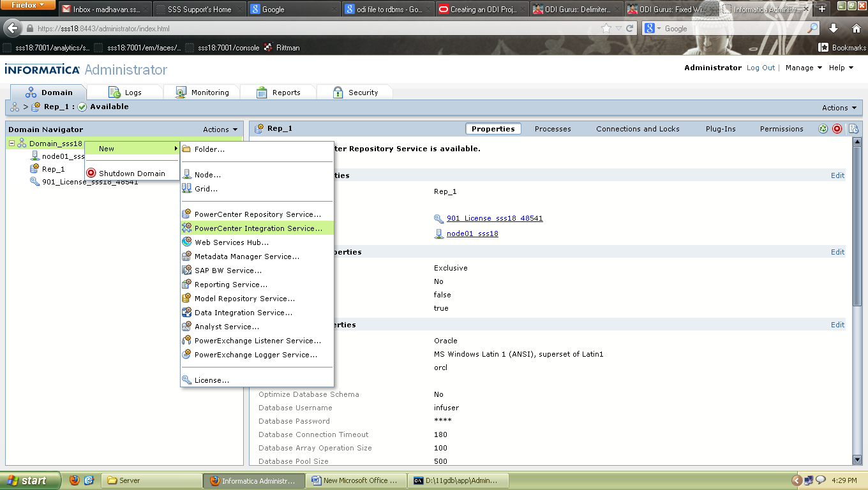Open the node01_sss18 link
Image resolution: width=868 pixels, height=490 pixels.
472,234
